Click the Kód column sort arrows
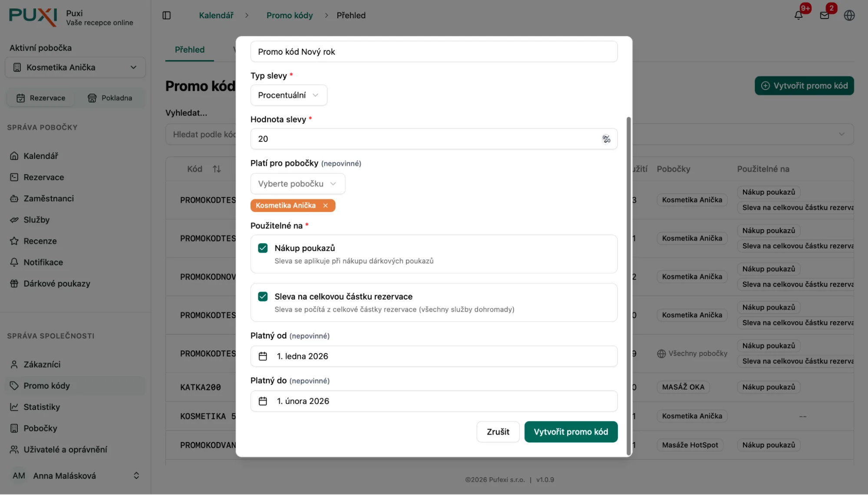Viewport: 868px width, 495px height. coord(217,169)
